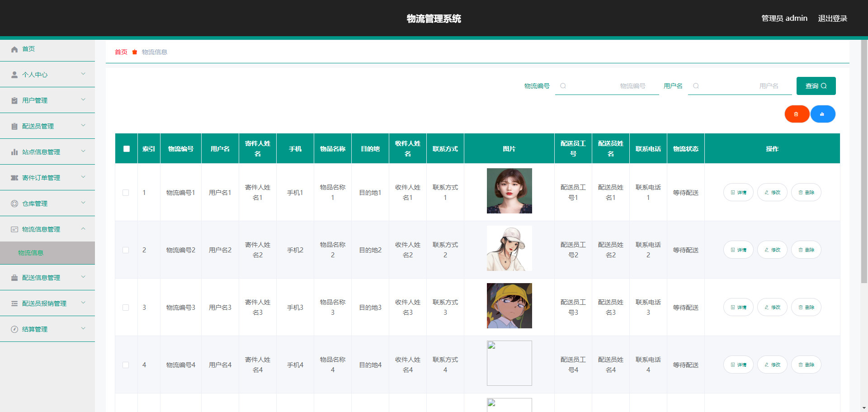Collapse the 物流信息管理 sidebar menu
The image size is (868, 412).
point(47,229)
